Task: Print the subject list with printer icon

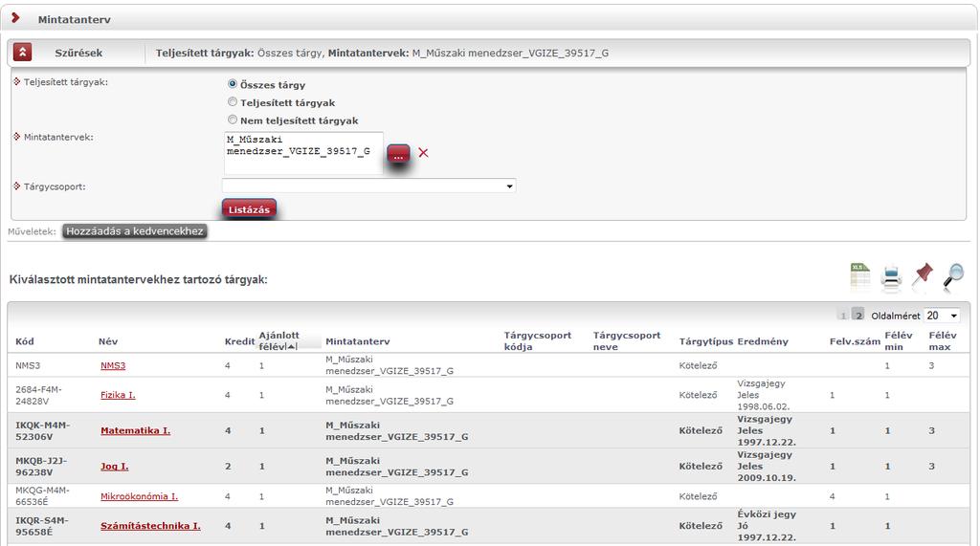Action: [891, 277]
